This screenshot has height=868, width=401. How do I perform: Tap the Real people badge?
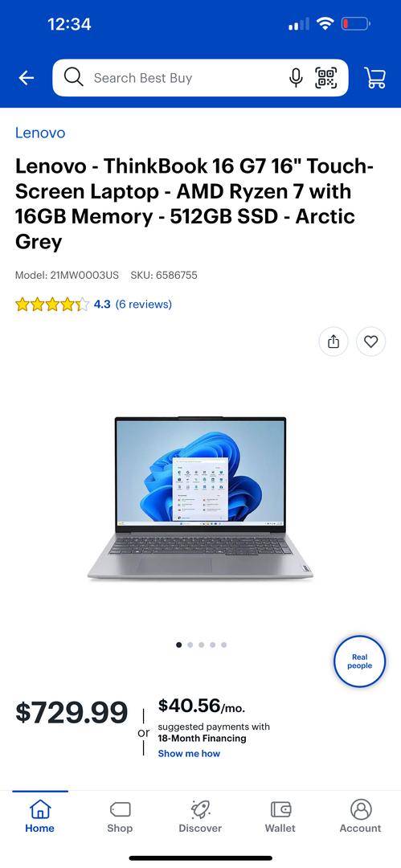(x=359, y=661)
